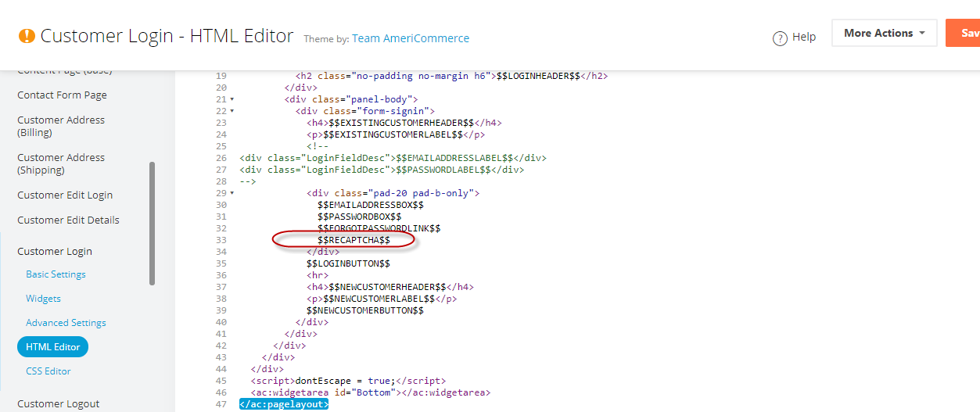Click the Help question mark icon
Image resolution: width=980 pixels, height=412 pixels.
pos(780,38)
